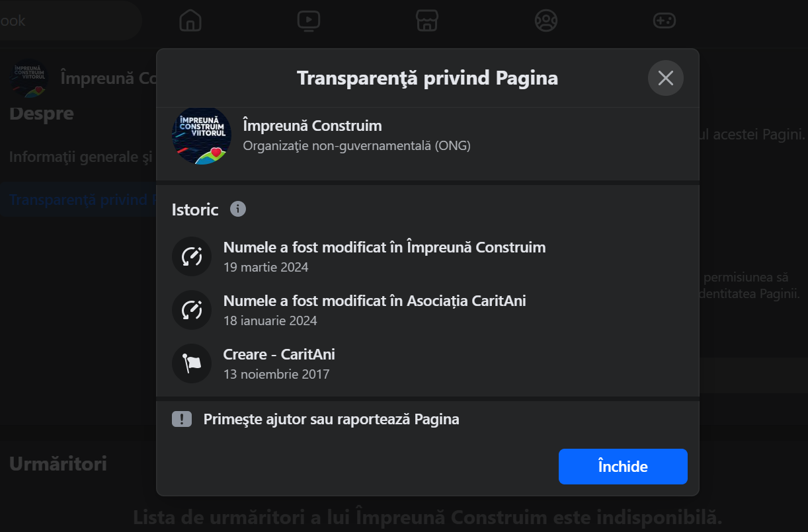Click the page logo thumbnail in background header
808x532 pixels.
tap(29, 78)
